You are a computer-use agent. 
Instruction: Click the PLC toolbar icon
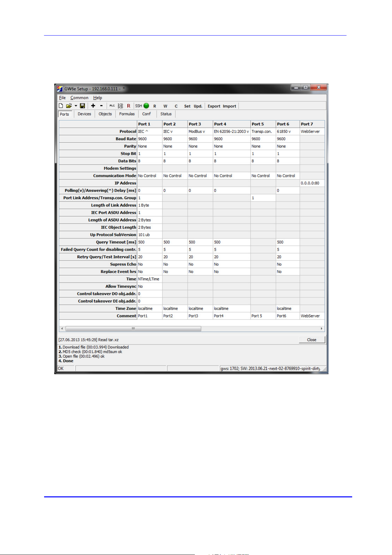click(x=112, y=106)
